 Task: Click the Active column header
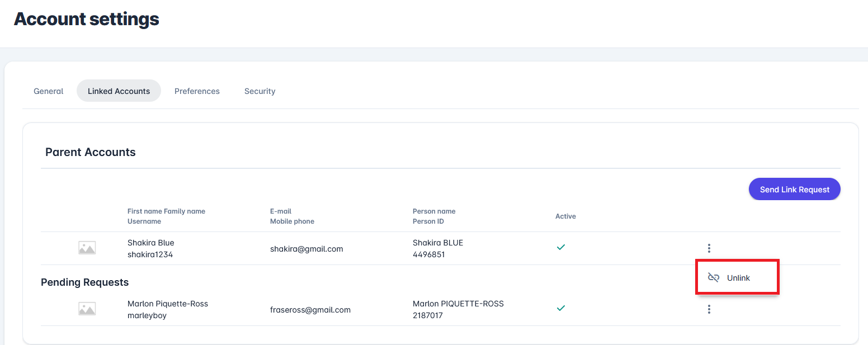click(x=565, y=216)
